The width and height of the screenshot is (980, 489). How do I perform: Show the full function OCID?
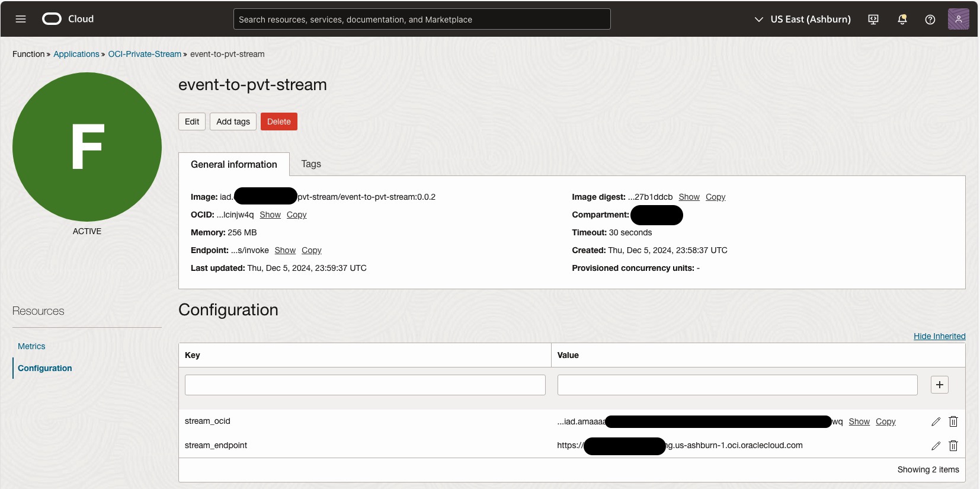pyautogui.click(x=270, y=215)
